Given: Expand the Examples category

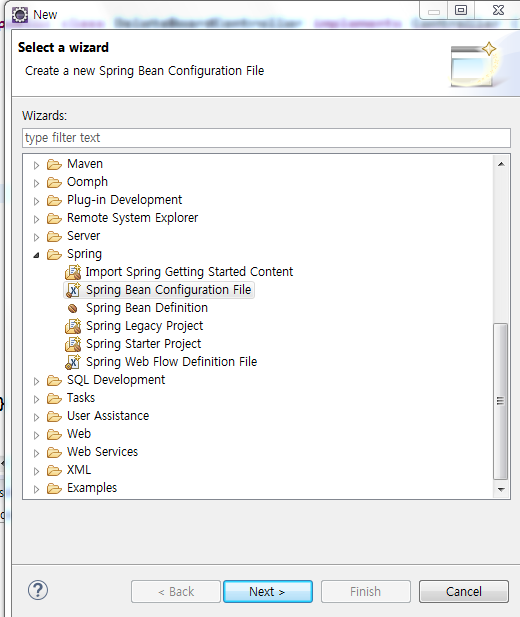Looking at the screenshot, I should [x=36, y=490].
